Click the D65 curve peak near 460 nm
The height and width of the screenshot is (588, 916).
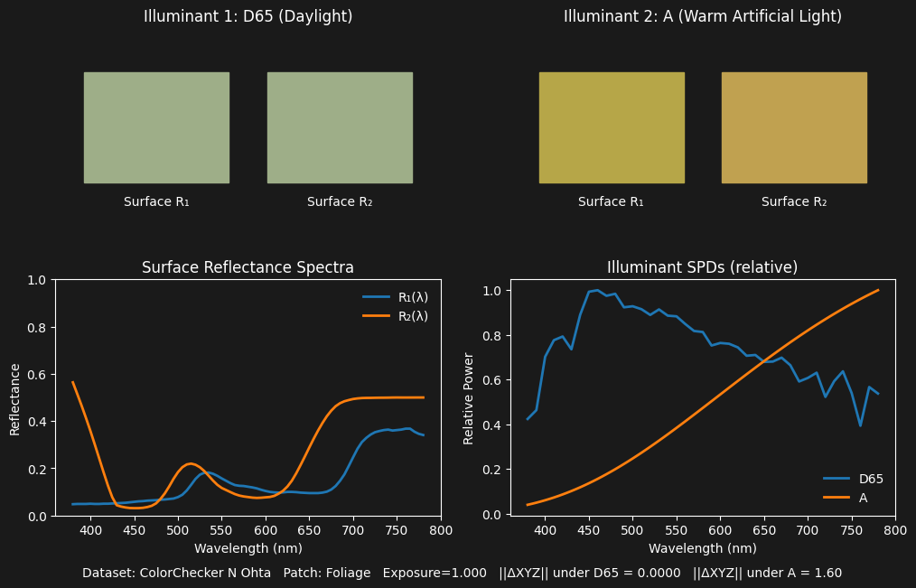597,290
